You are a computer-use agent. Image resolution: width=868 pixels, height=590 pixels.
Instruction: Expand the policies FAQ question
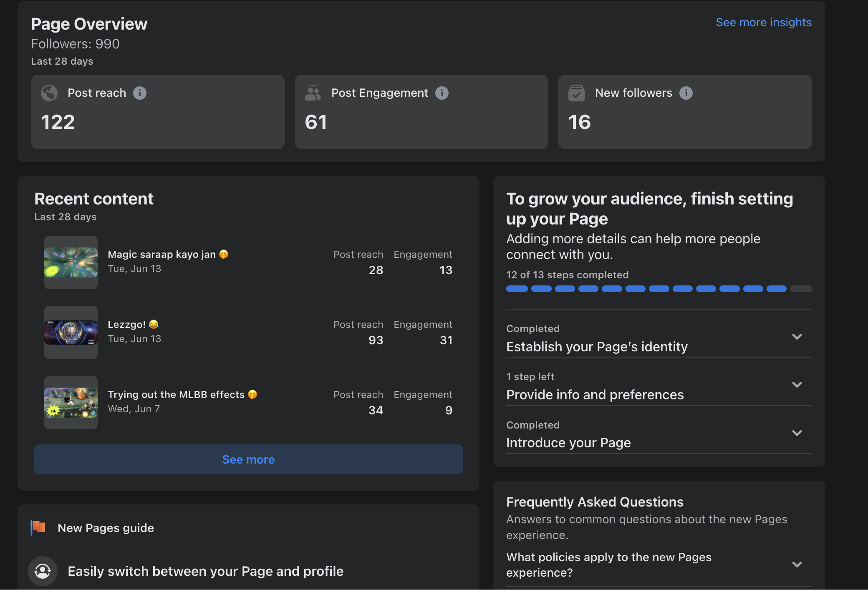pos(797,565)
